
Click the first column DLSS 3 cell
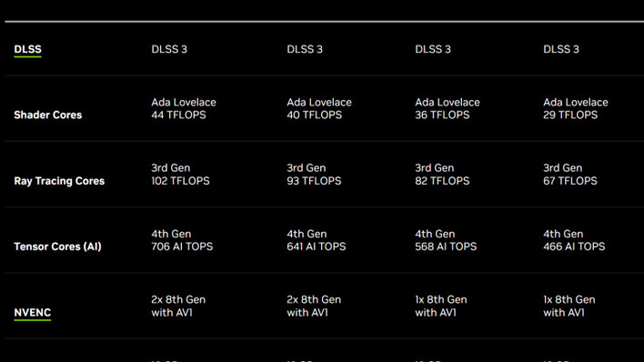pos(169,49)
